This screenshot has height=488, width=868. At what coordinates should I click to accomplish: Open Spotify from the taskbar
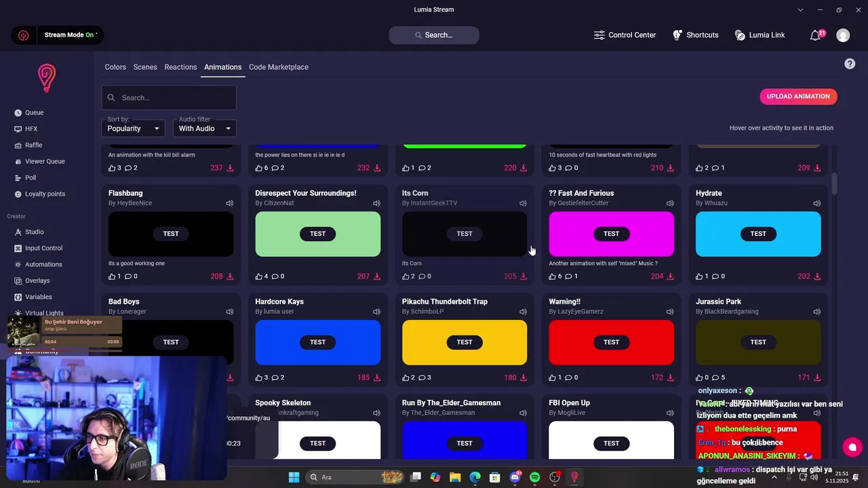pos(534,477)
